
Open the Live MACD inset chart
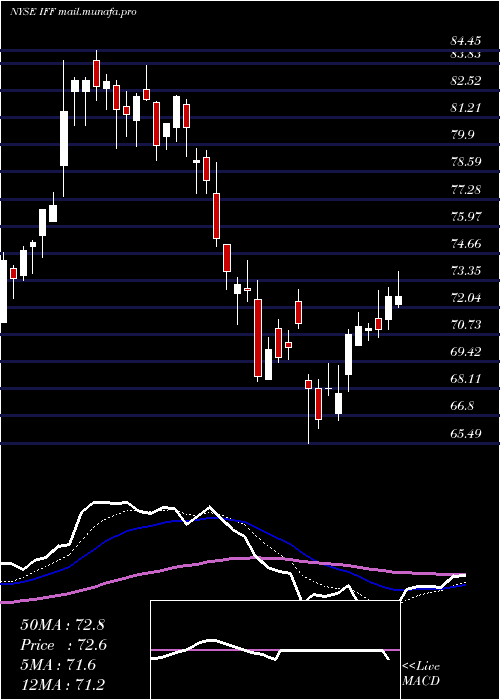pos(275,650)
